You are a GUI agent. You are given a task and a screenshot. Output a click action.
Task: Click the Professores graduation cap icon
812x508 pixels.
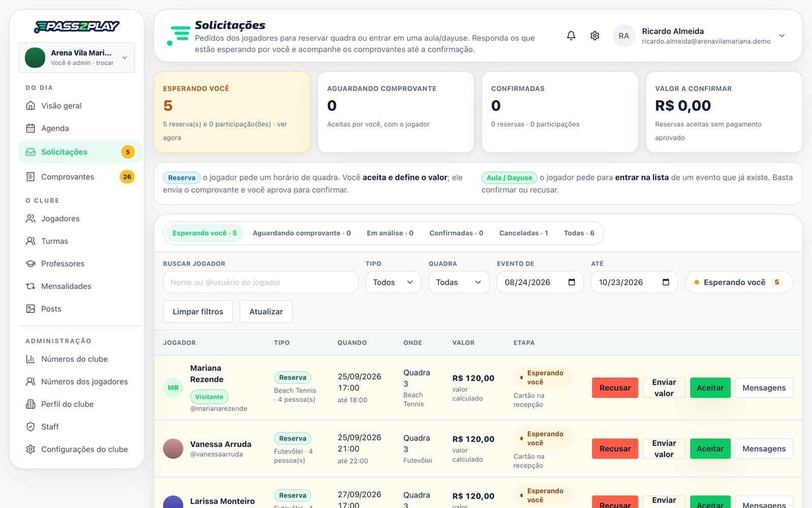coord(30,264)
